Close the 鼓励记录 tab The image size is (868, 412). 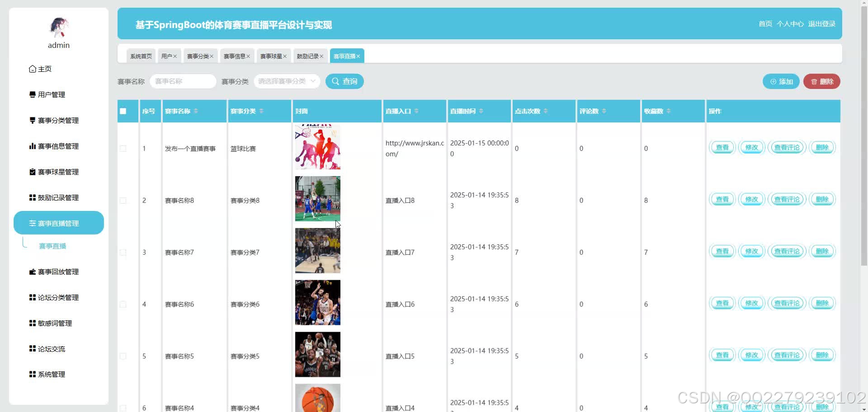pyautogui.click(x=321, y=56)
